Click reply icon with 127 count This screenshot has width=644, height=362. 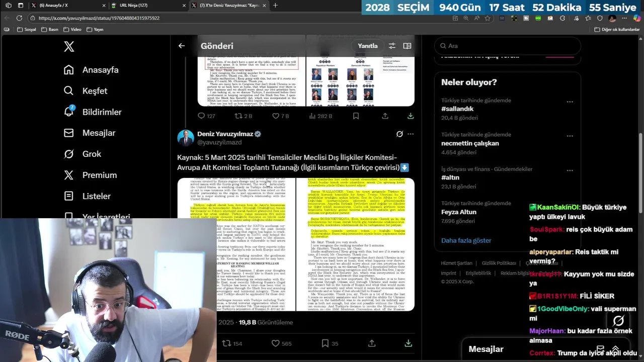(x=206, y=116)
